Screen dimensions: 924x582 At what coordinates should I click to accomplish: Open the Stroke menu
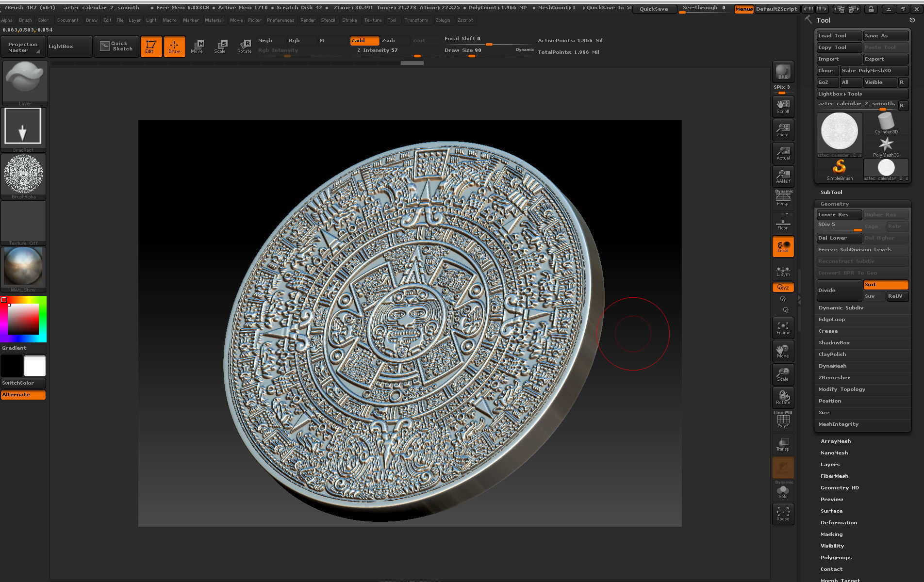[349, 20]
